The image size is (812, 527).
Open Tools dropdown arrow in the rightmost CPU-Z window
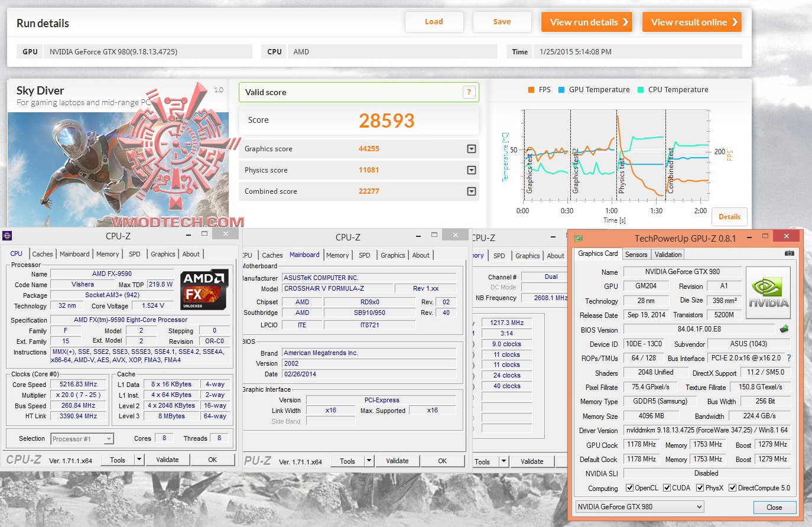coord(504,461)
